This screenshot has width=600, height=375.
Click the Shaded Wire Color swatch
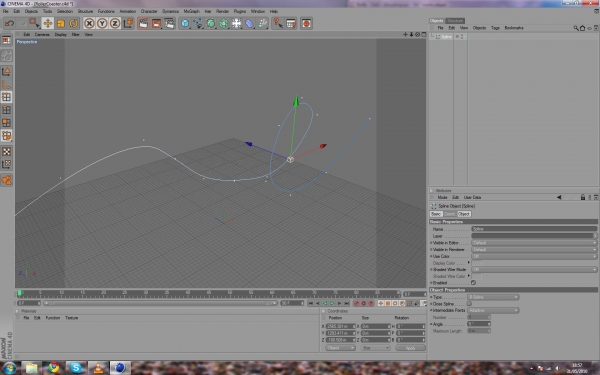(476, 276)
